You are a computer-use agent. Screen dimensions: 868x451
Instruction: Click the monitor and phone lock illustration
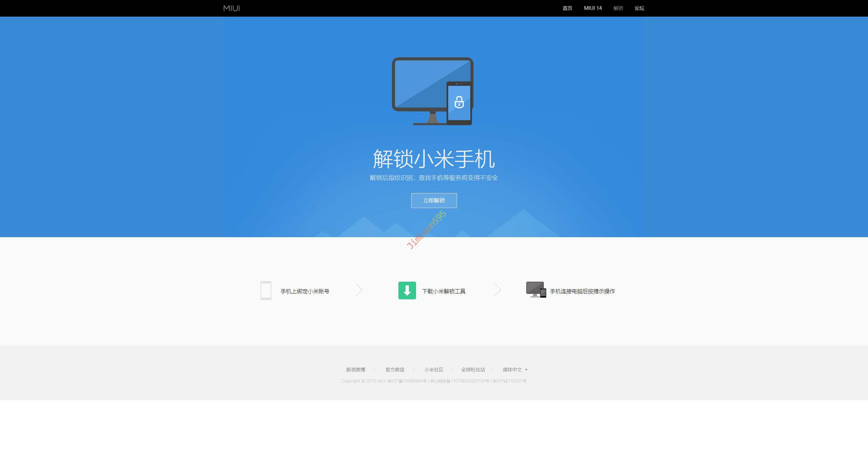coord(432,91)
